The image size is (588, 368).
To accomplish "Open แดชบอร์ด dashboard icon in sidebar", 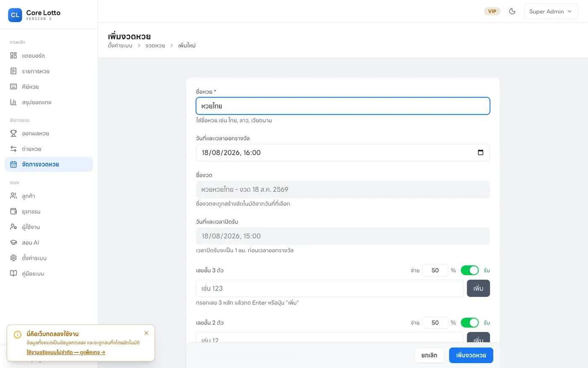I will 13,56.
